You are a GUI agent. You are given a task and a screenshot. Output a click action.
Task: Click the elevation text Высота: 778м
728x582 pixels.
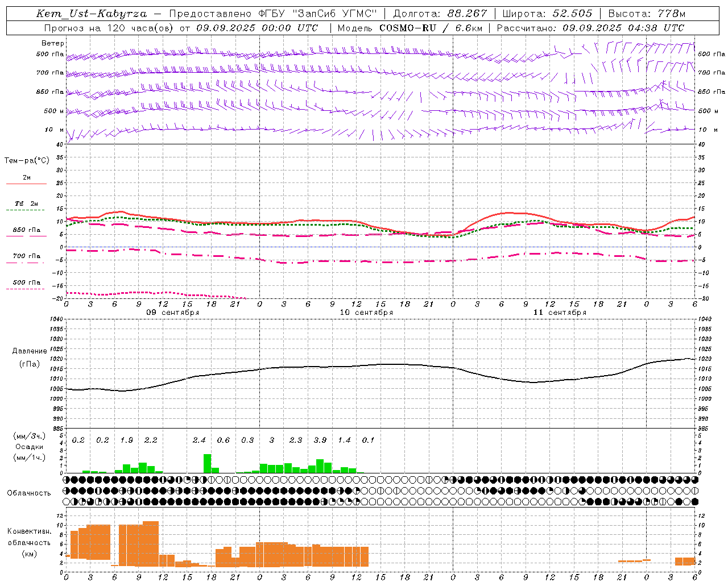pyautogui.click(x=647, y=14)
